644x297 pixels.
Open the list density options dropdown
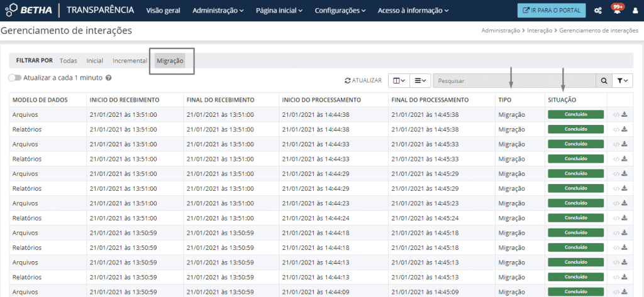(x=421, y=80)
